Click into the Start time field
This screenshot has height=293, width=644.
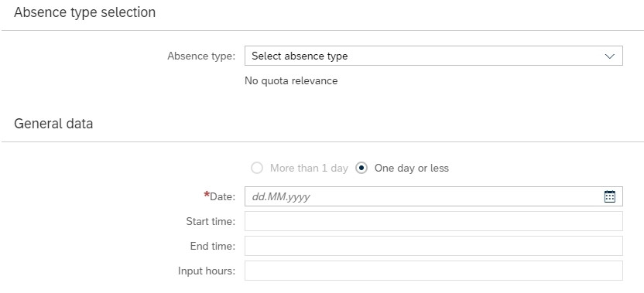coord(433,221)
